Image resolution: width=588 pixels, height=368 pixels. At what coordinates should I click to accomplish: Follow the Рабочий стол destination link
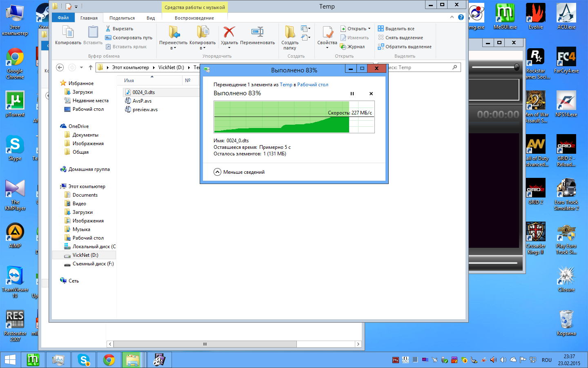[313, 85]
